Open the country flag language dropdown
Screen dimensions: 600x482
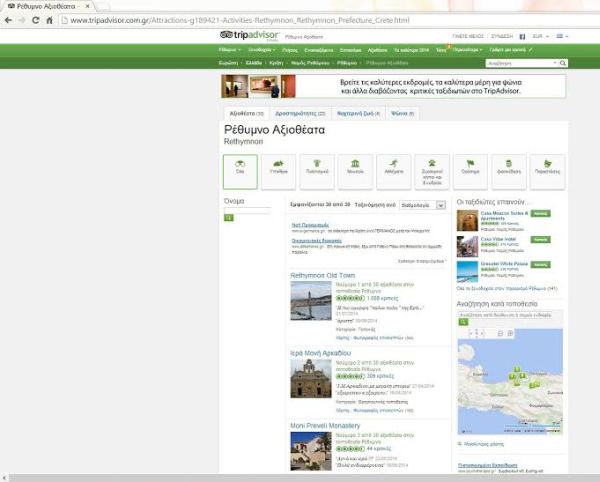point(562,36)
